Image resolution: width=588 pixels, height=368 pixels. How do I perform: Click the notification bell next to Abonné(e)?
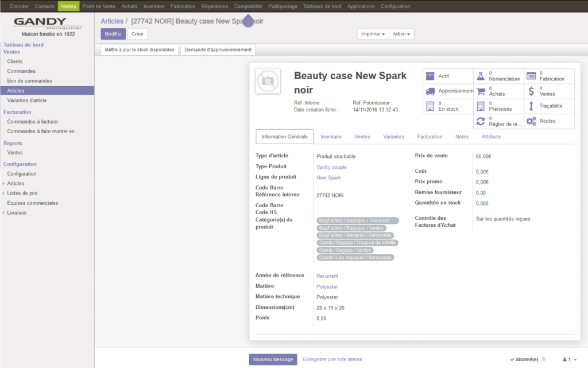point(543,359)
